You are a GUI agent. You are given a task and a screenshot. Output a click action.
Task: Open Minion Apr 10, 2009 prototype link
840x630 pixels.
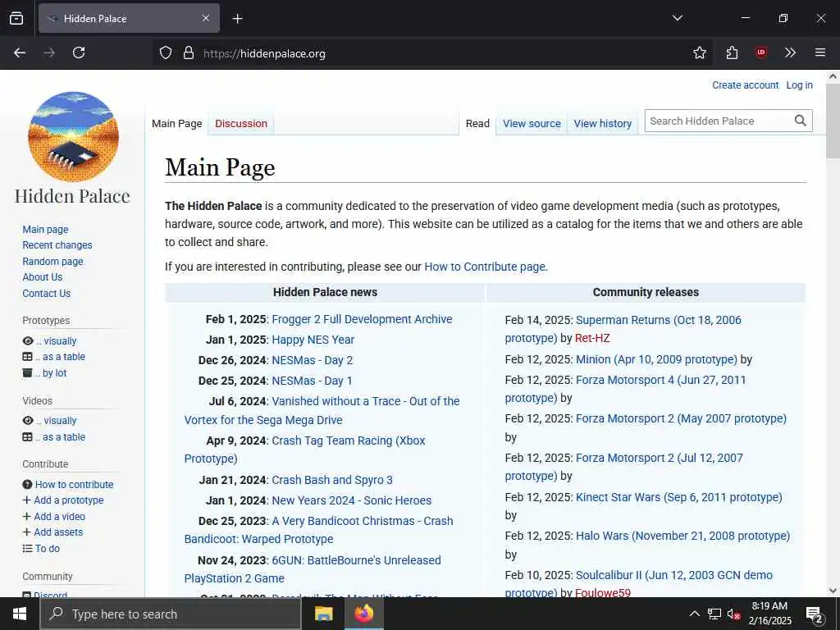tap(656, 359)
